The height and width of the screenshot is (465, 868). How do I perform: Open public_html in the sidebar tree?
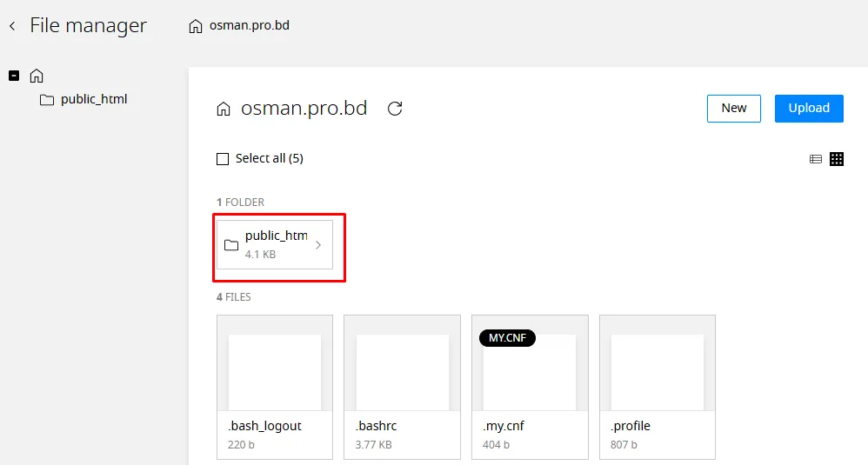click(x=94, y=99)
